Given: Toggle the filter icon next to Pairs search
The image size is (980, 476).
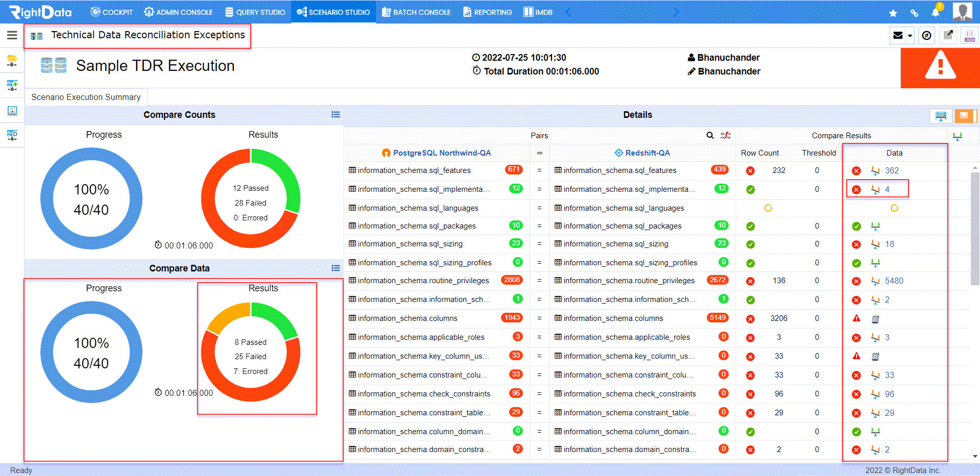Looking at the screenshot, I should [x=726, y=135].
